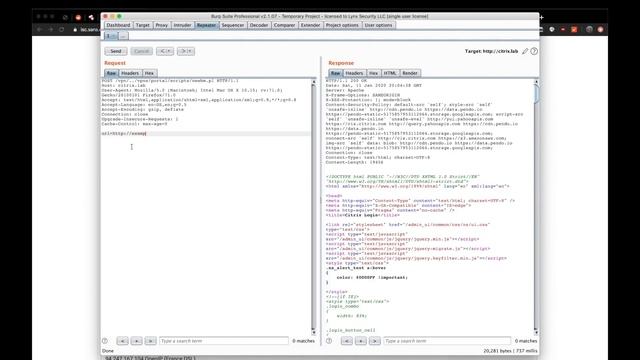
Task: Open the Decoder tab
Action: (x=259, y=25)
